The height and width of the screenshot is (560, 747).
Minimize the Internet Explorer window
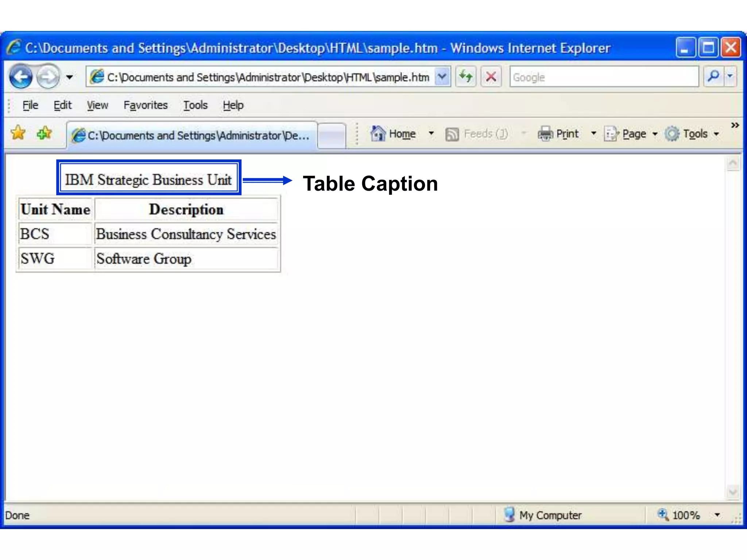(685, 47)
